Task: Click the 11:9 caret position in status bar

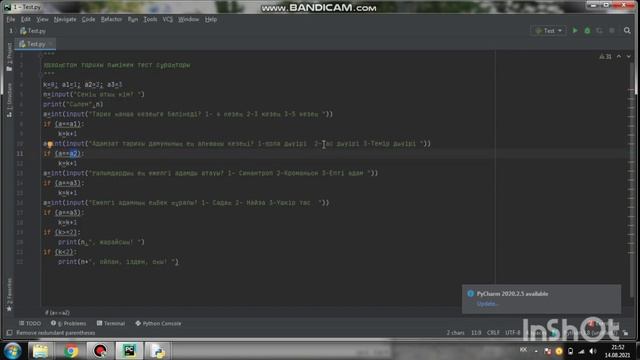Action: coord(476,333)
